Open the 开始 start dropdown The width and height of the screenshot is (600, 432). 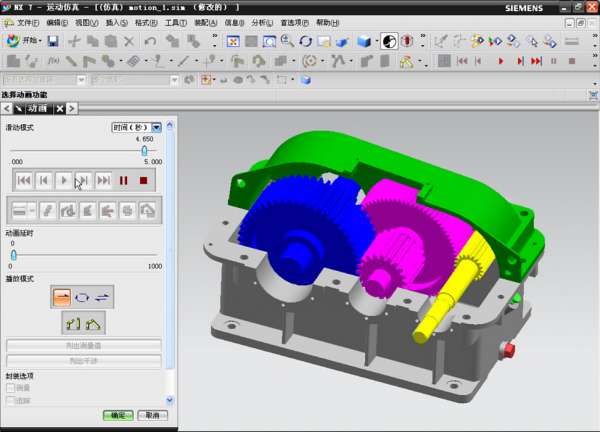tap(24, 41)
